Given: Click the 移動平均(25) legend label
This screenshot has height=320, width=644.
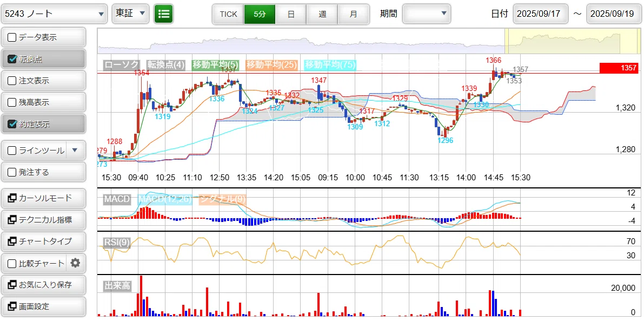Looking at the screenshot, I should click(271, 64).
